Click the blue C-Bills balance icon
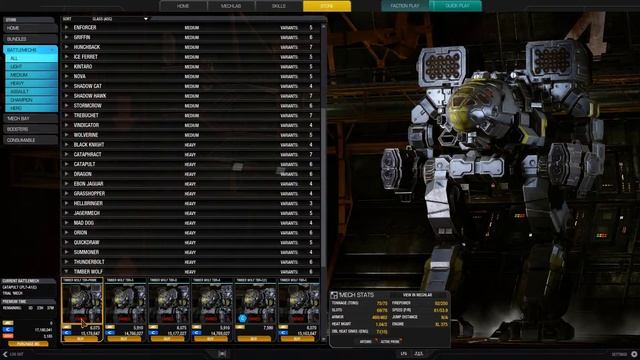Viewport: 640px width, 360px height. tap(8, 329)
